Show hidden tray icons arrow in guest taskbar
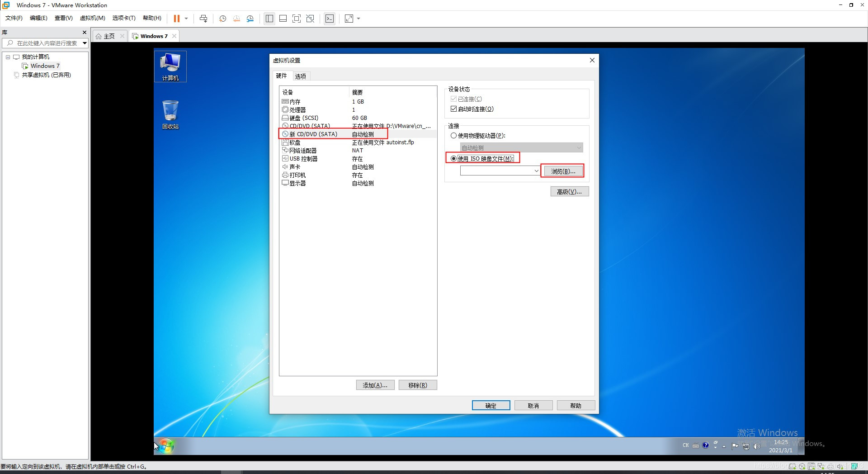The height and width of the screenshot is (474, 868). coord(724,446)
